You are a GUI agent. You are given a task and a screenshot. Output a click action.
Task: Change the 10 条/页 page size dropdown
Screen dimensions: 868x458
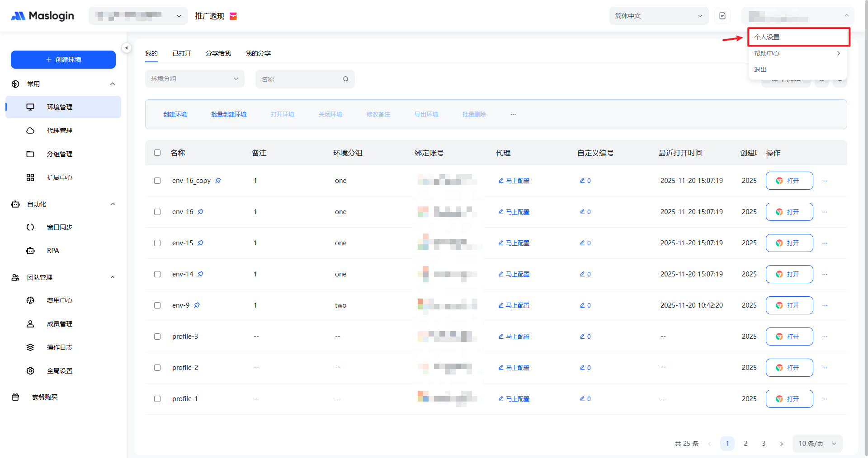click(817, 444)
